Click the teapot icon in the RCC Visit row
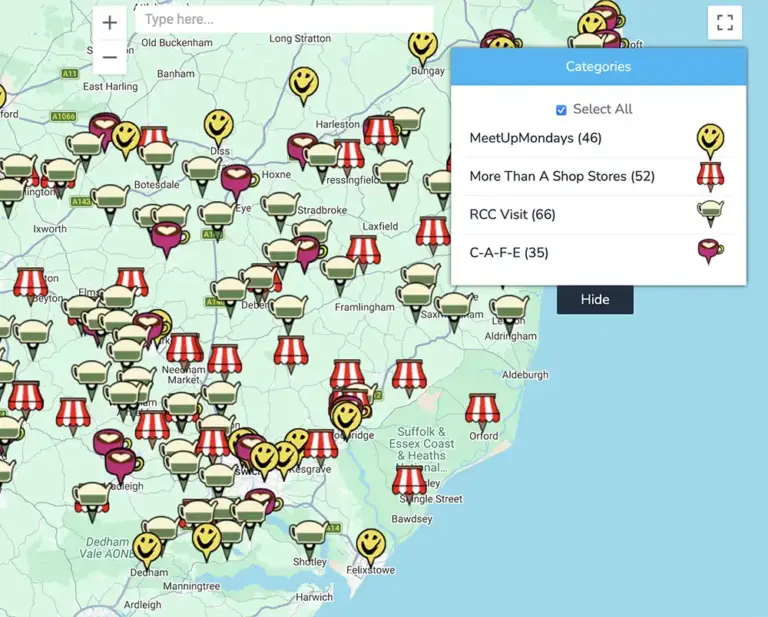This screenshot has height=617, width=768. coord(710,213)
